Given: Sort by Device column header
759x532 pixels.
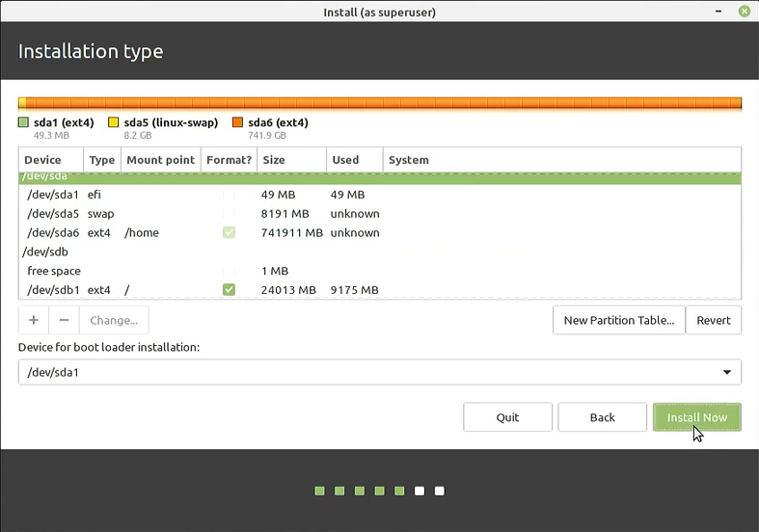Looking at the screenshot, I should click(x=51, y=160).
